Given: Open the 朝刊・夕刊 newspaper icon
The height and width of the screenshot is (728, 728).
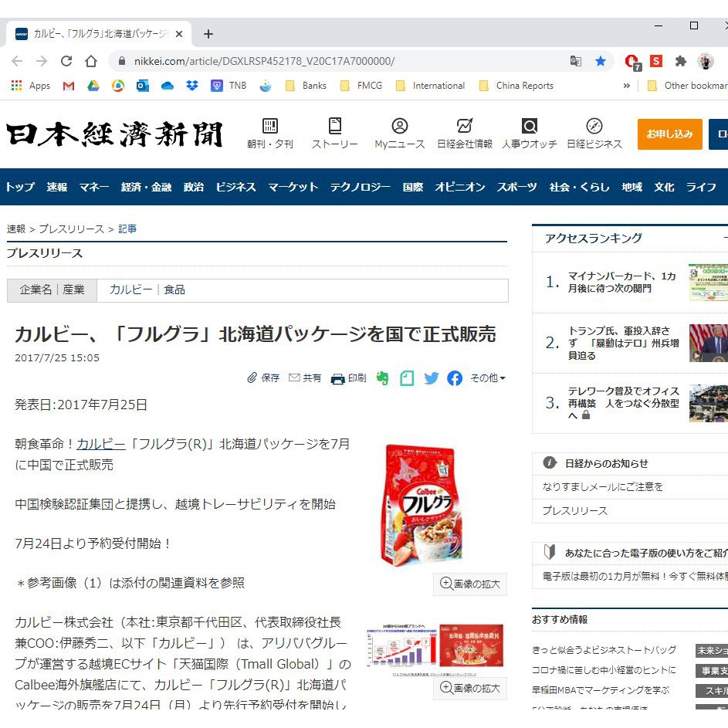Looking at the screenshot, I should click(269, 134).
